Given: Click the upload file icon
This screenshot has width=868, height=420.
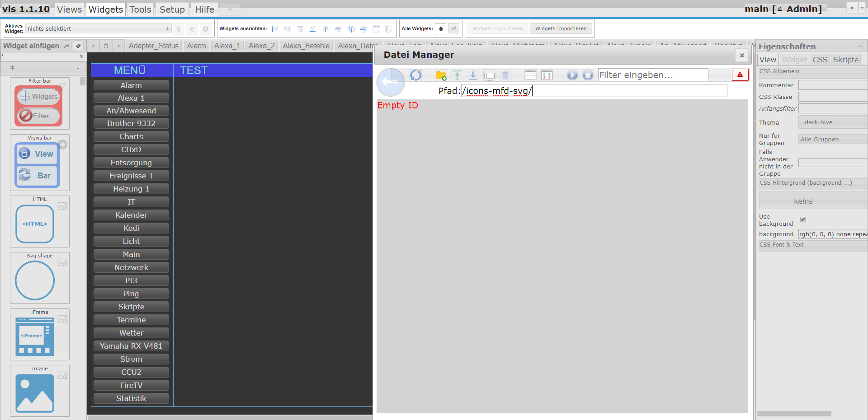Looking at the screenshot, I should (457, 75).
